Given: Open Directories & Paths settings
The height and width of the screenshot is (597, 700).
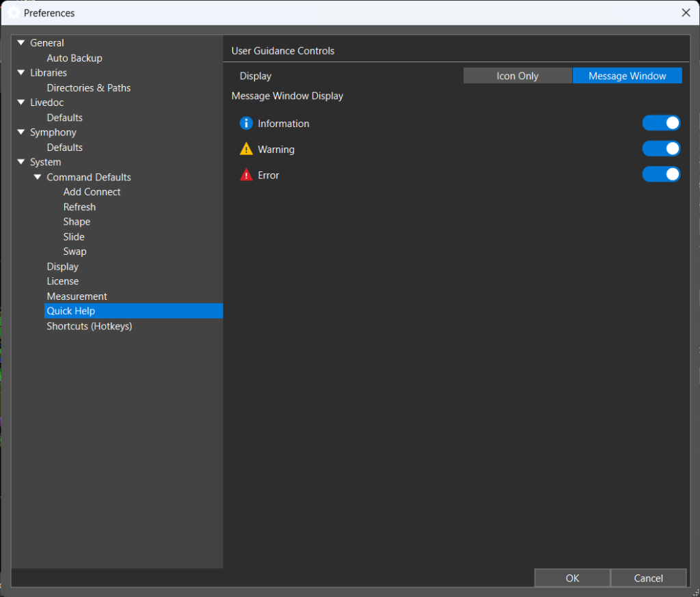Looking at the screenshot, I should 89,88.
